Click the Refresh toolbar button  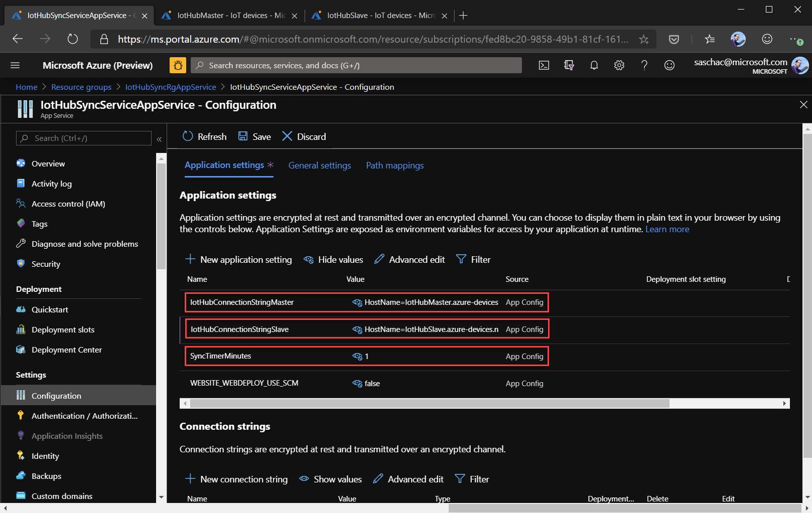[x=204, y=136]
